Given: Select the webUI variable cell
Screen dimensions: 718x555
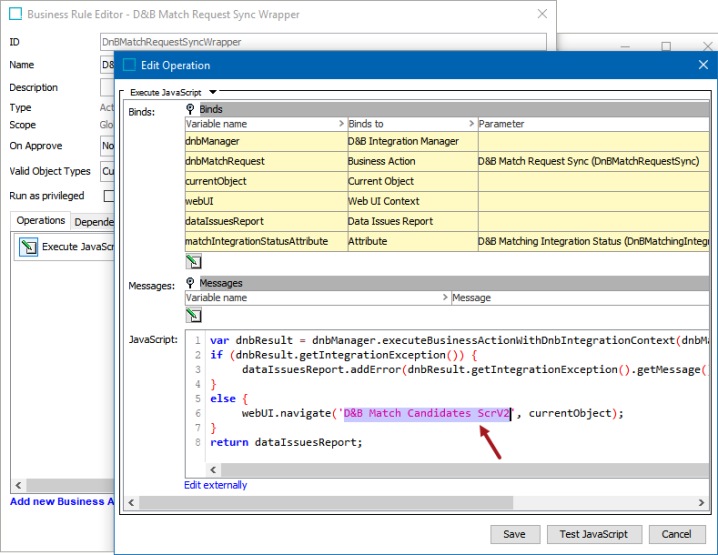Looking at the screenshot, I should pos(266,201).
